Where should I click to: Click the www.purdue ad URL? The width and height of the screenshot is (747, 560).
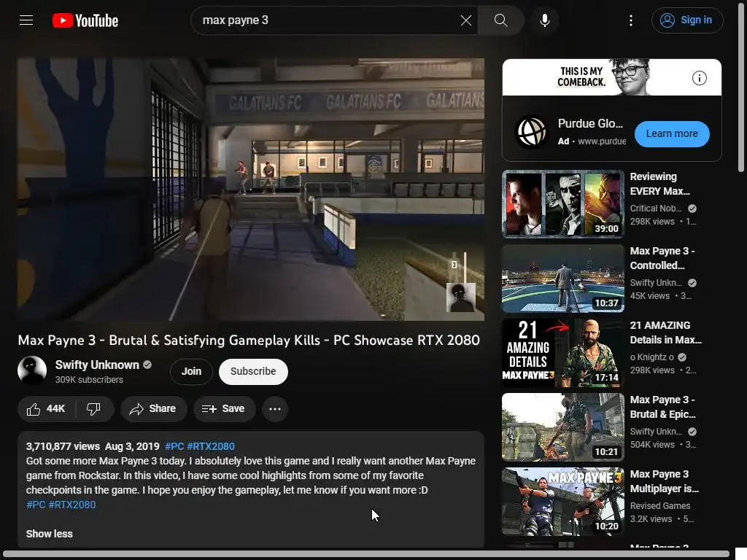coord(602,141)
